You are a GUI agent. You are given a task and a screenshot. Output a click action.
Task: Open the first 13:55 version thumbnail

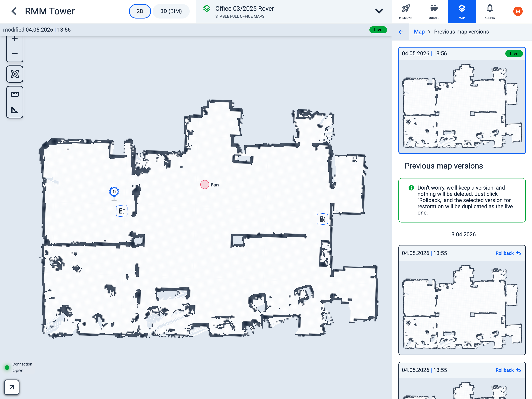click(462, 308)
